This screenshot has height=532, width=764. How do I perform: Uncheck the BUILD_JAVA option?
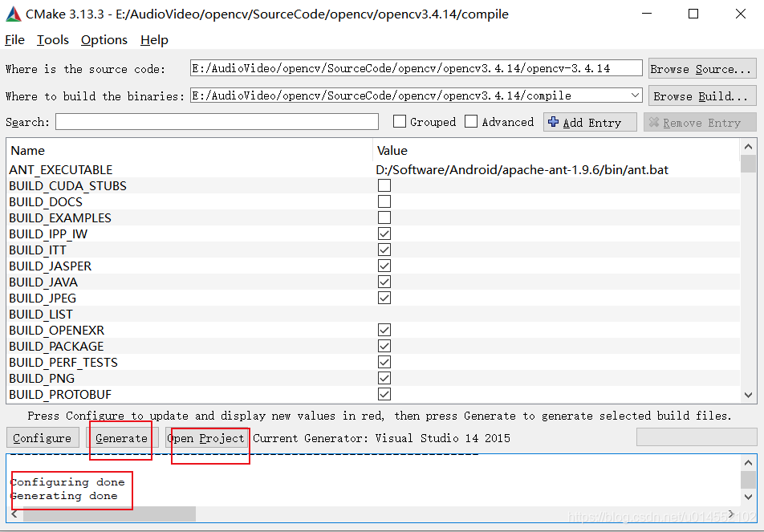[384, 282]
